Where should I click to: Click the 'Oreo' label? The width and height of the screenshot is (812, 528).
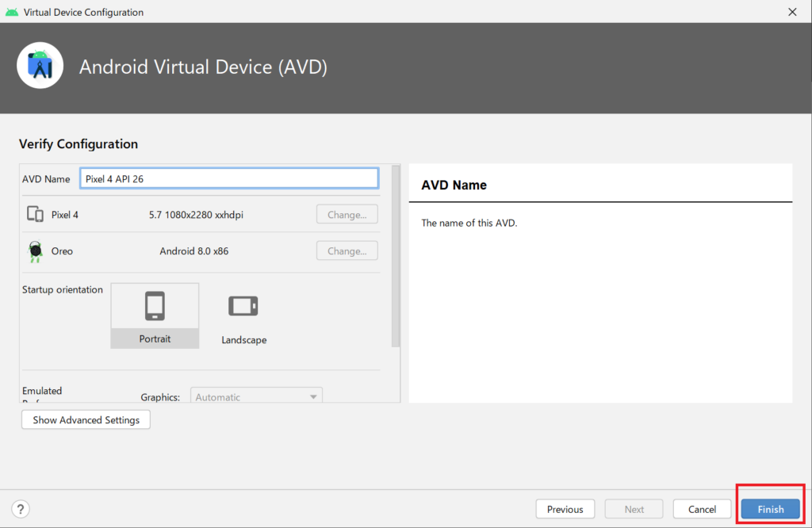tap(62, 251)
